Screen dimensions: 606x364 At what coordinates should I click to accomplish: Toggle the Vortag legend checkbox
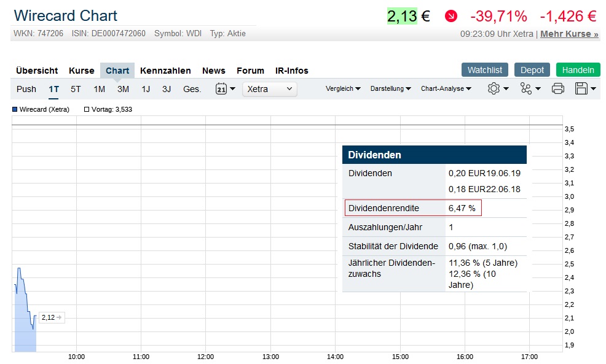click(x=87, y=109)
